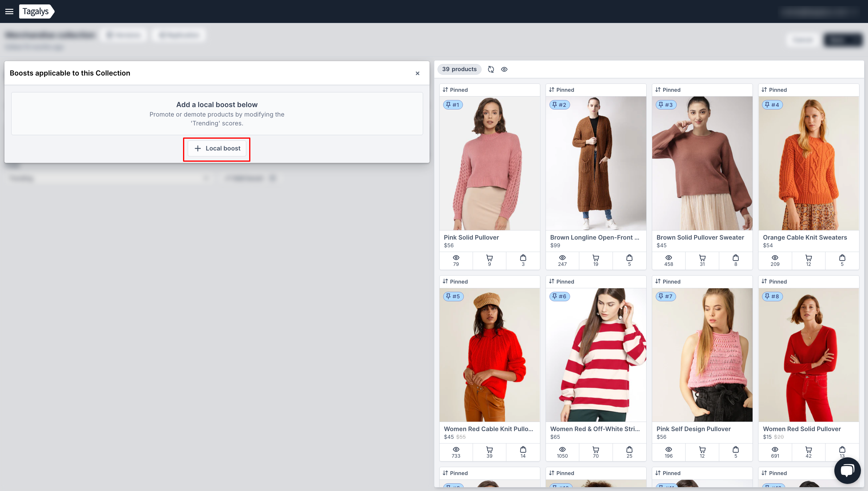Click sort arrows on Brown Solid Pullover card
The image size is (868, 491).
pos(658,90)
